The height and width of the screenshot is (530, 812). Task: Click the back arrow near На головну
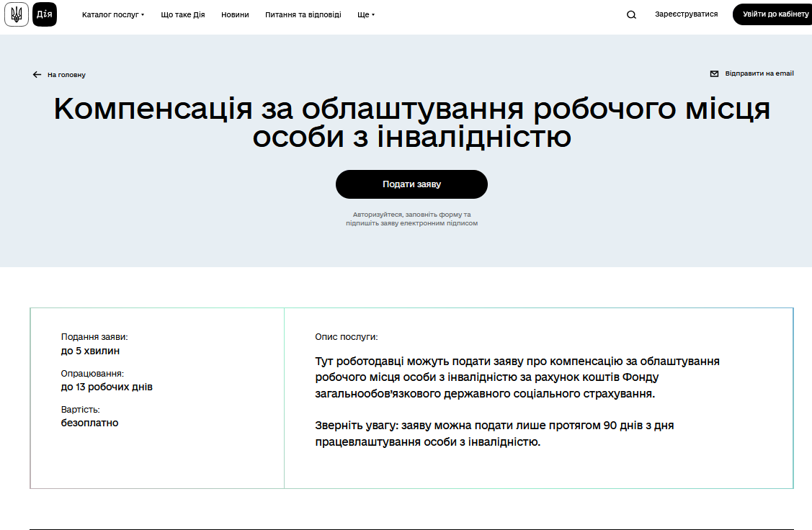pos(36,73)
